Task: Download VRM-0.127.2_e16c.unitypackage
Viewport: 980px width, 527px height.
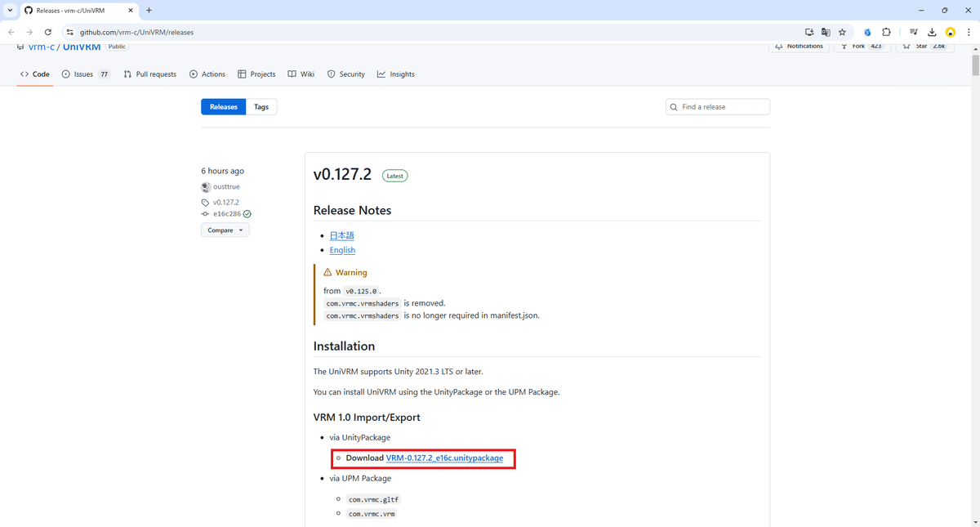Action: click(x=444, y=458)
